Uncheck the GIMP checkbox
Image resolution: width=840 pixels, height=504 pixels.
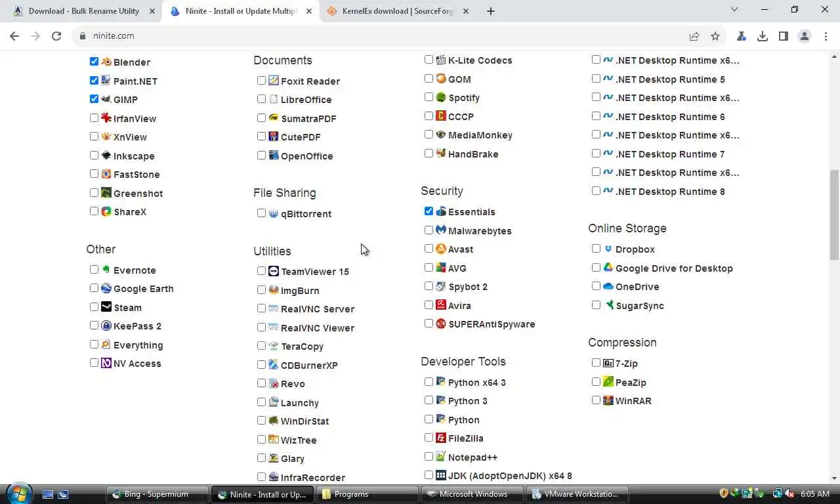(x=94, y=99)
